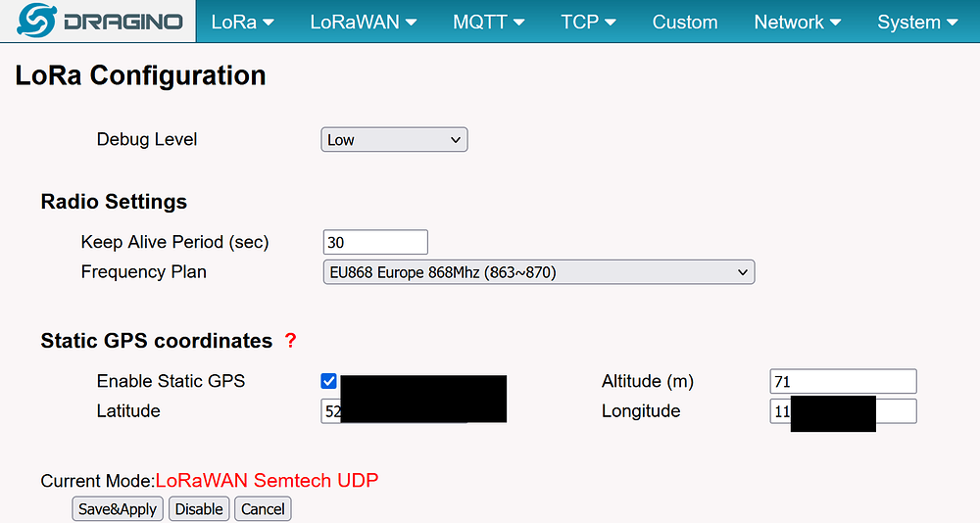980x523 pixels.
Task: Focus the Altitude (m) input field
Action: (x=843, y=381)
